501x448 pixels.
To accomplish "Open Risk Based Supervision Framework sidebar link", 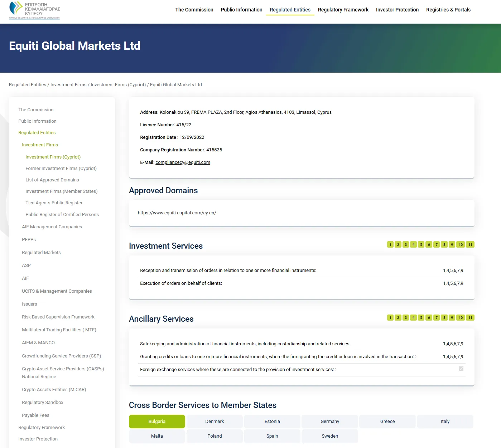I will 58,317.
